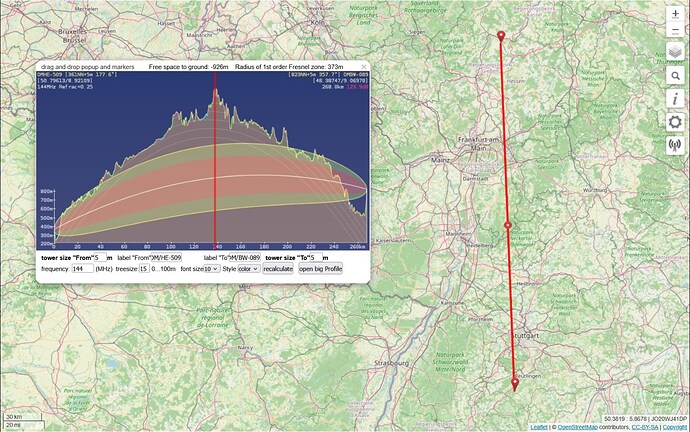Viewport: 690px width, 432px height.
Task: Focus the frequency MHz input field
Action: click(x=82, y=268)
